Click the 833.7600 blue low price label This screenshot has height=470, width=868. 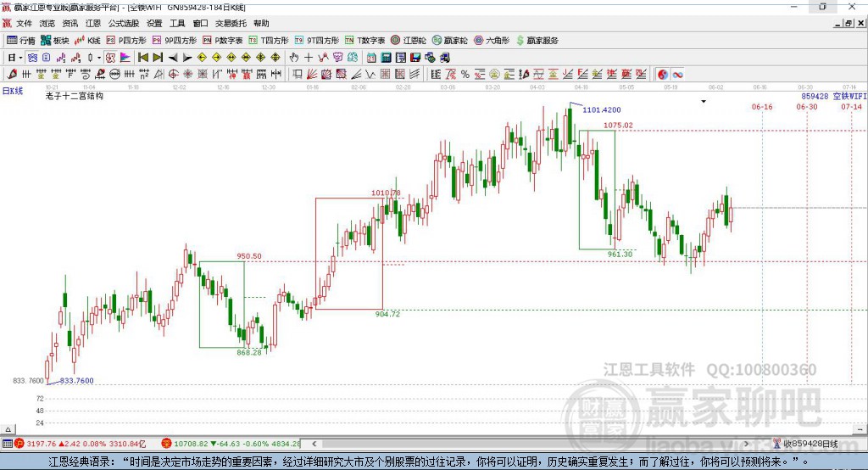[x=76, y=381]
